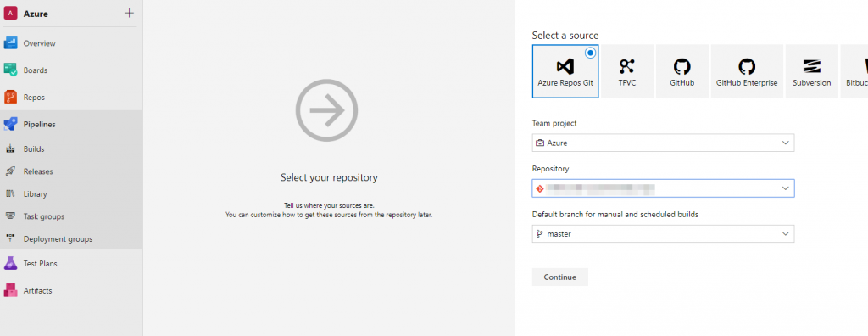Select the TFVC source tile
868x336 pixels.
coord(626,71)
